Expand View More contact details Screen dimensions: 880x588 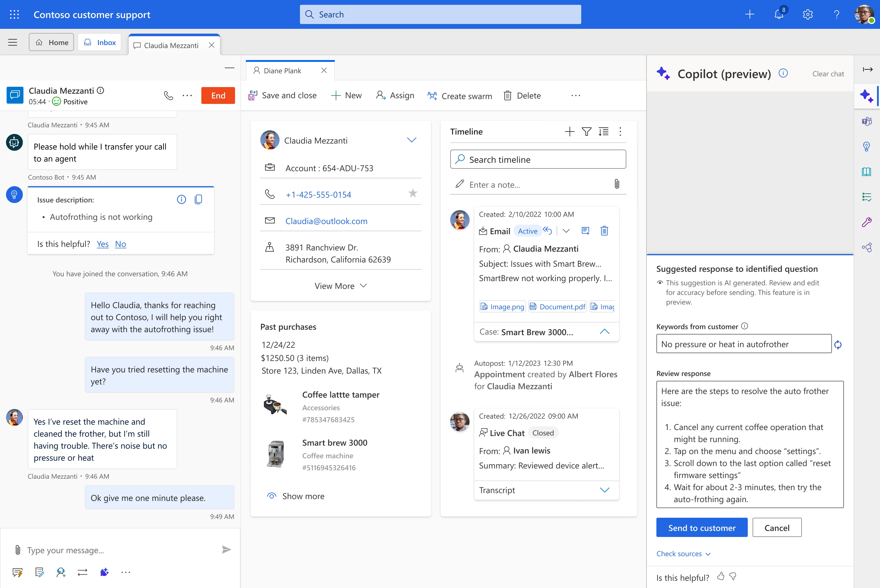pos(340,285)
